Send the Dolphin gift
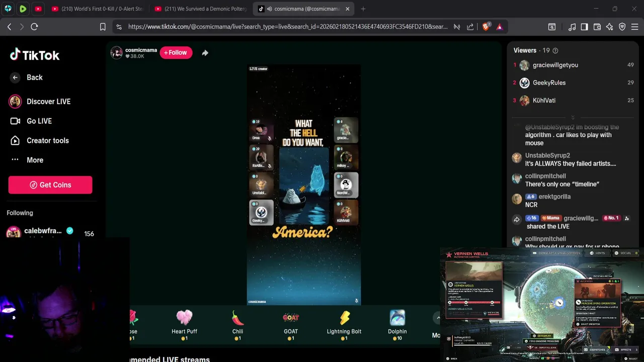Image resolution: width=644 pixels, height=362 pixels. click(397, 325)
